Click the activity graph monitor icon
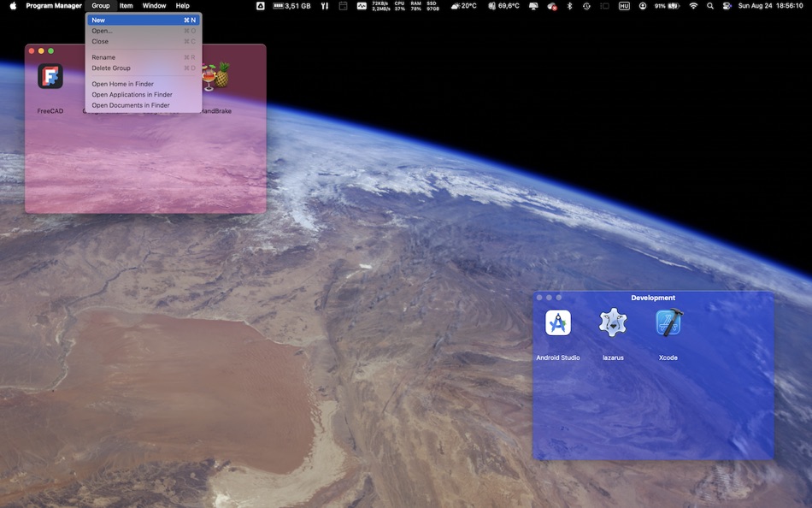 pyautogui.click(x=362, y=6)
